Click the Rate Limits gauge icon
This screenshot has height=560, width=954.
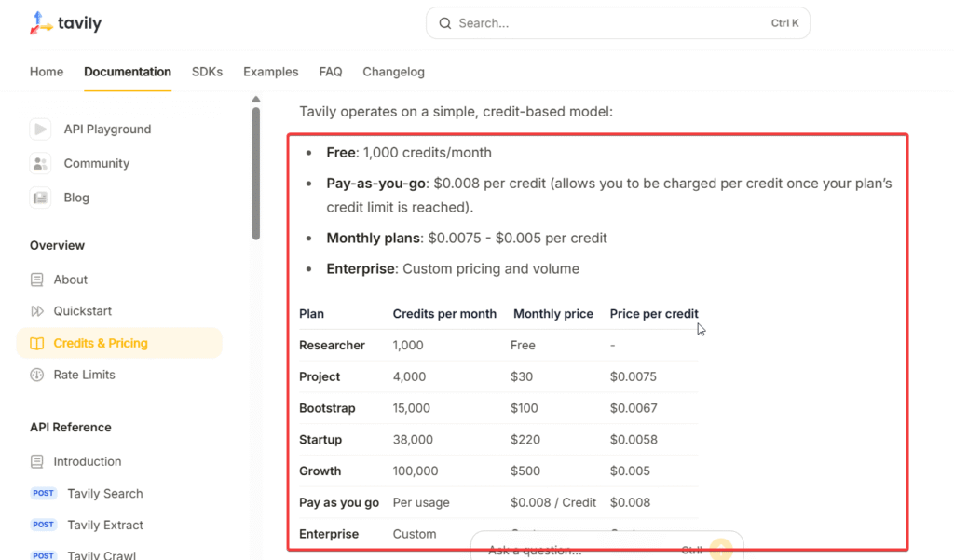pyautogui.click(x=37, y=375)
